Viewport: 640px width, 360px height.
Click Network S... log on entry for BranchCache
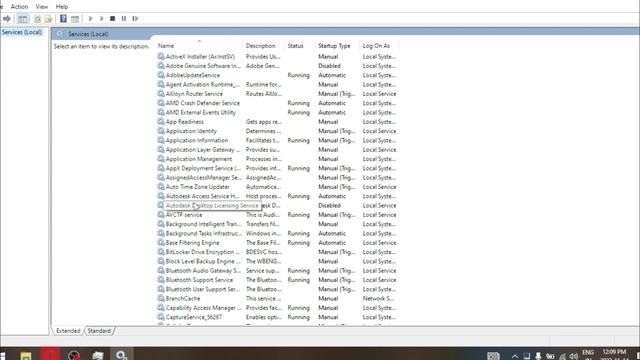coord(378,298)
